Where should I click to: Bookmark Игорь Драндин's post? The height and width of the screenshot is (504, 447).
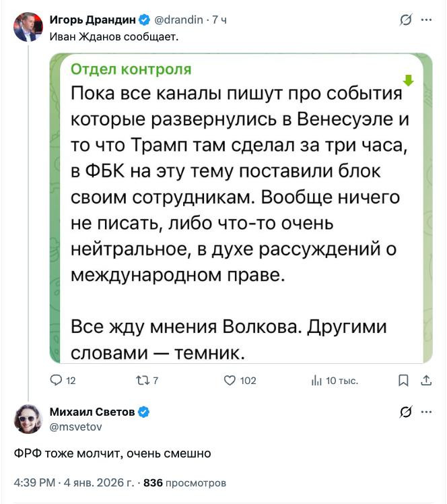click(x=403, y=381)
